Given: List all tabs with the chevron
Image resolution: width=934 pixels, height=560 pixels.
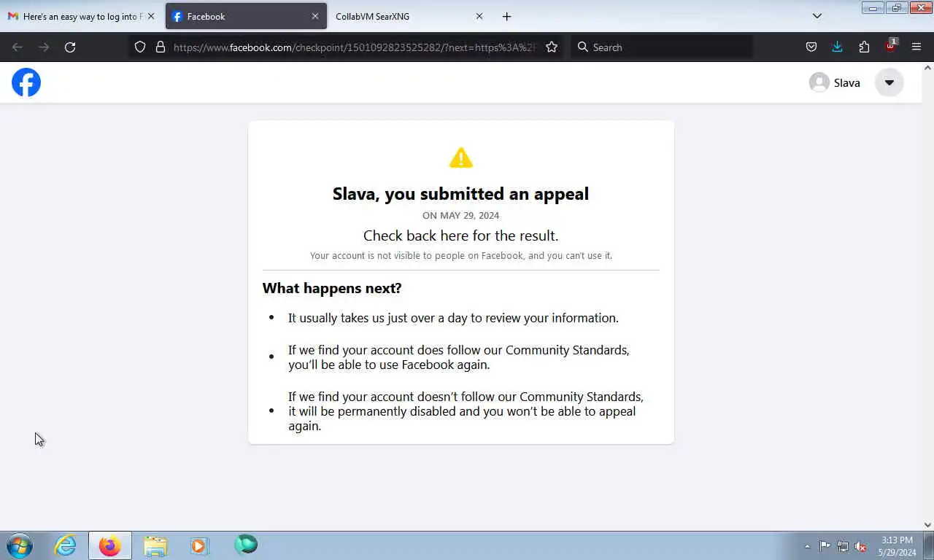Looking at the screenshot, I should [x=817, y=16].
